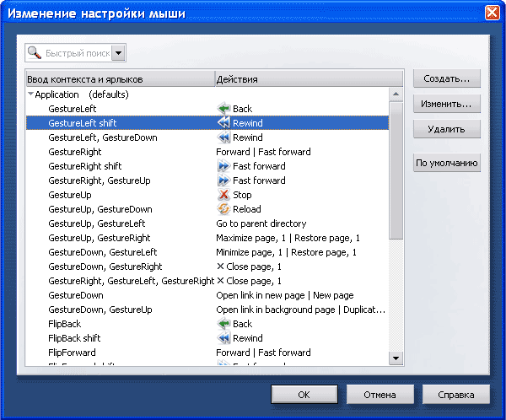Viewport: 506px width, 420px height.
Task: Select the GestureDown, GestureRight row
Action: pos(207,267)
